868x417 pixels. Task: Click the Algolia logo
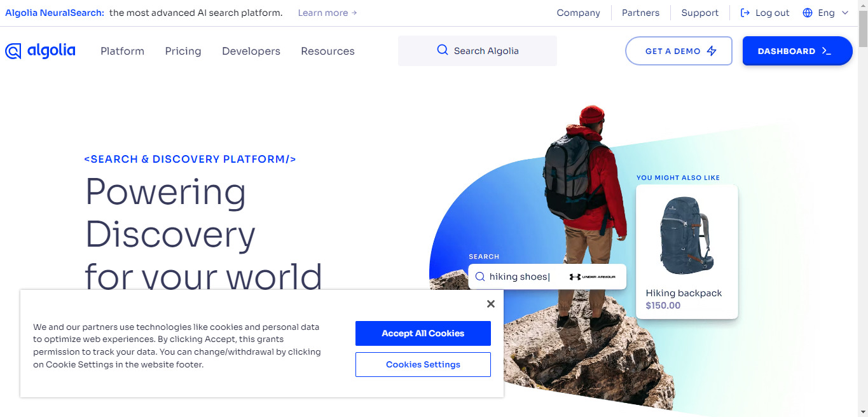[40, 51]
